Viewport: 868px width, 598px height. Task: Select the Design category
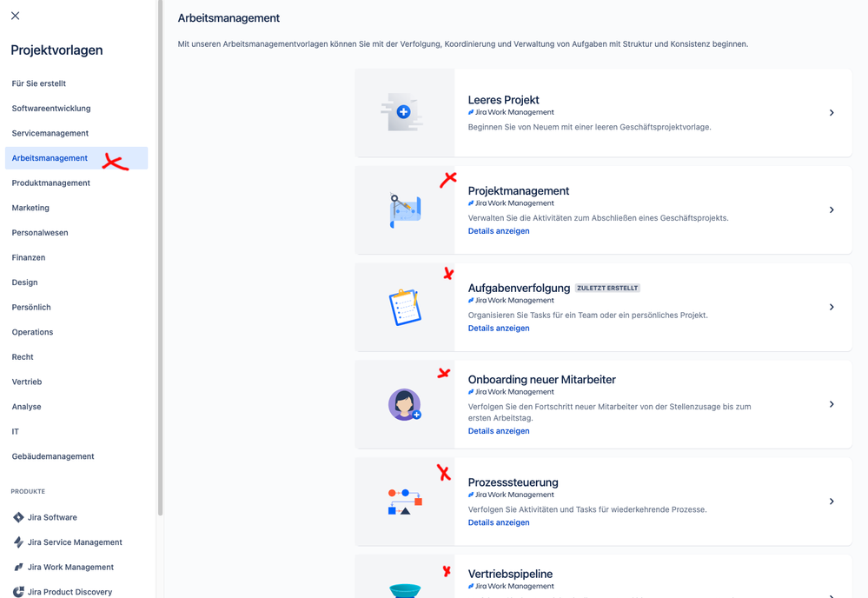(x=76, y=282)
